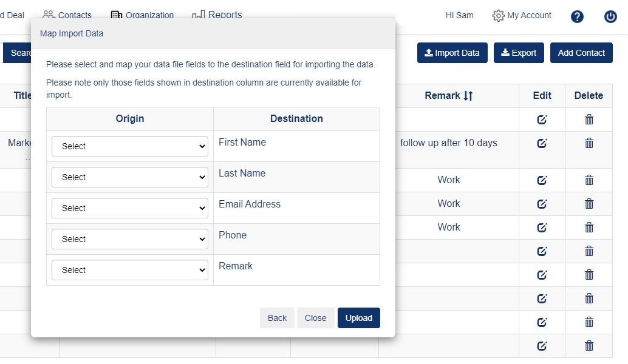Delete the first contact via trash icon

point(589,120)
